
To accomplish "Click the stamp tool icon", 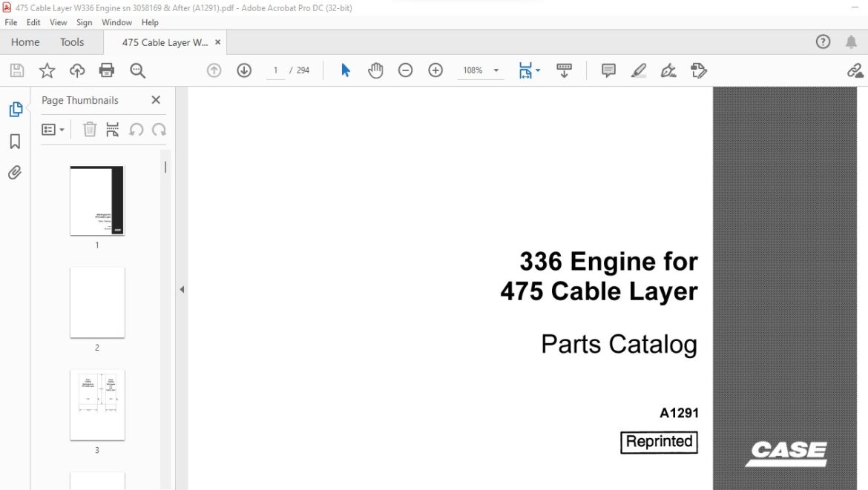I will click(x=699, y=70).
